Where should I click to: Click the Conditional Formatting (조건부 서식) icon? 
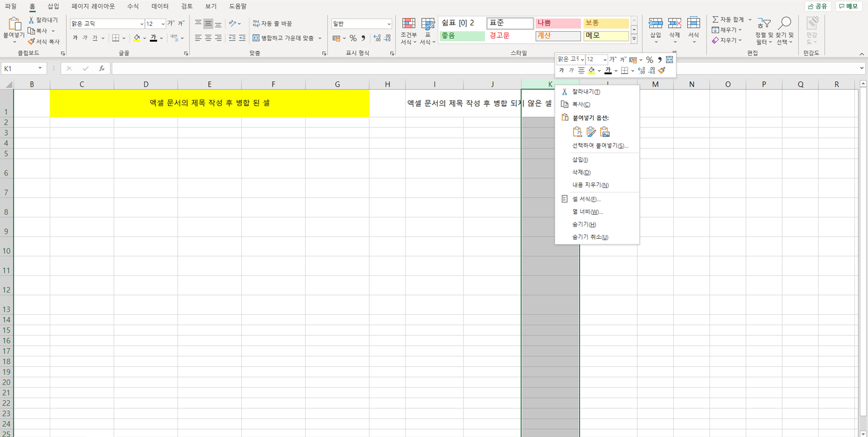tap(408, 23)
